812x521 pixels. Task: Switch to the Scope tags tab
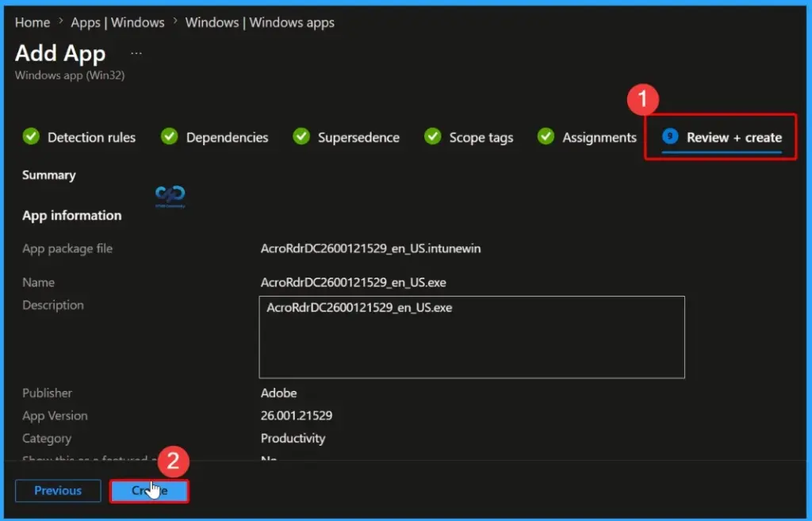click(481, 137)
